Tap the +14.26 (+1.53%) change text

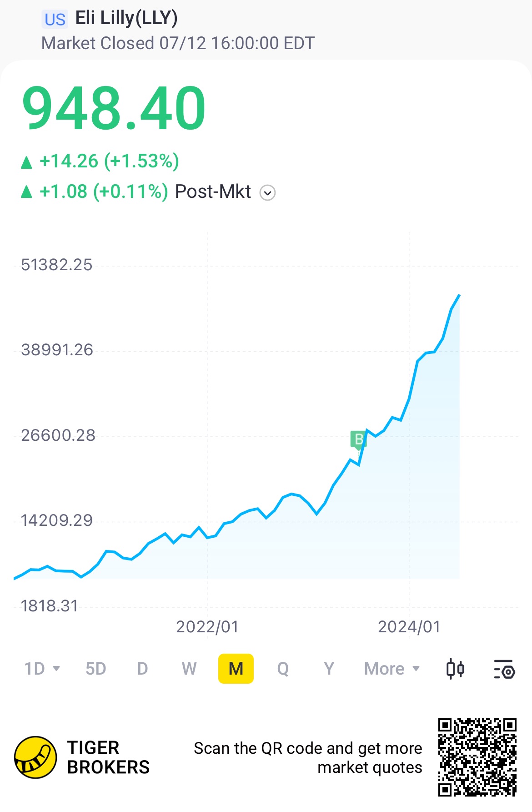109,161
